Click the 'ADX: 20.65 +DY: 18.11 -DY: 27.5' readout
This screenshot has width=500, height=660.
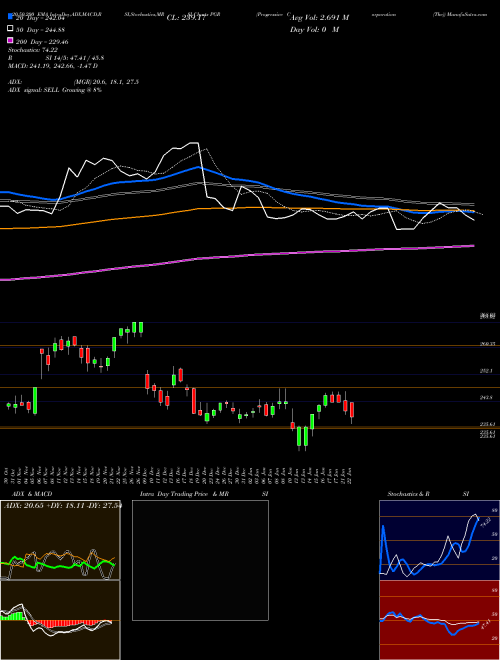click(62, 505)
